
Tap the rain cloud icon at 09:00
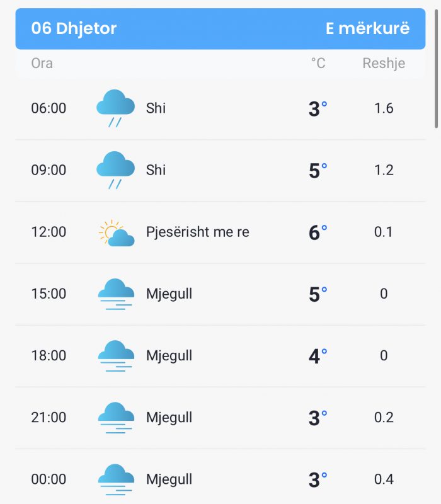115,169
